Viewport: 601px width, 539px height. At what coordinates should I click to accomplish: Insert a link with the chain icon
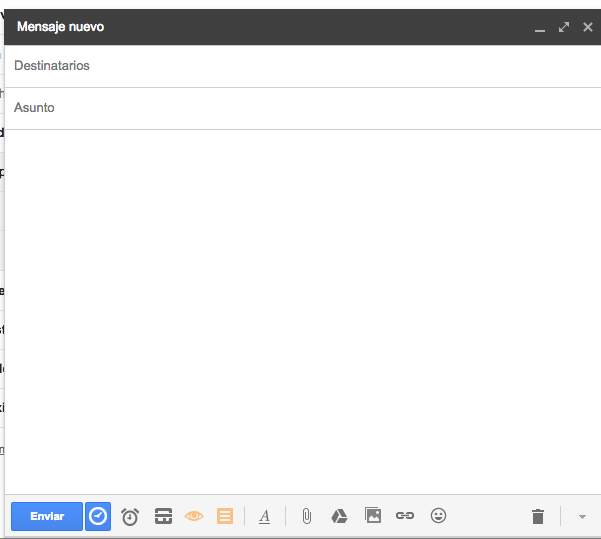coord(405,516)
